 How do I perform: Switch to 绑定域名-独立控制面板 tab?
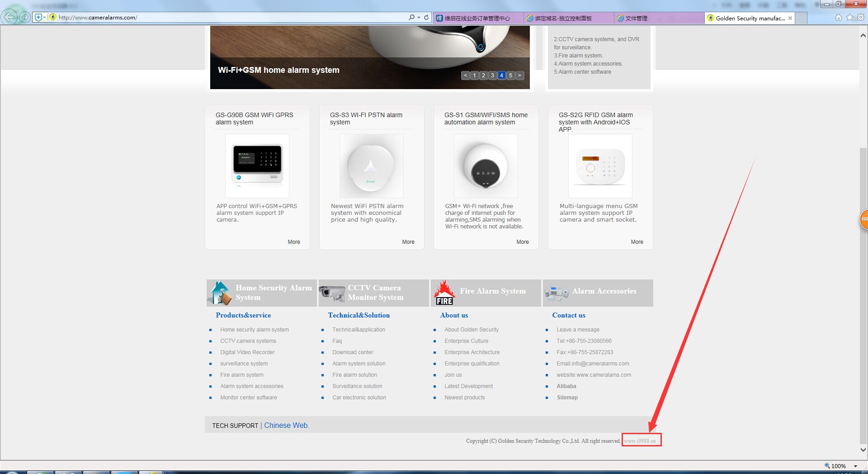569,18
